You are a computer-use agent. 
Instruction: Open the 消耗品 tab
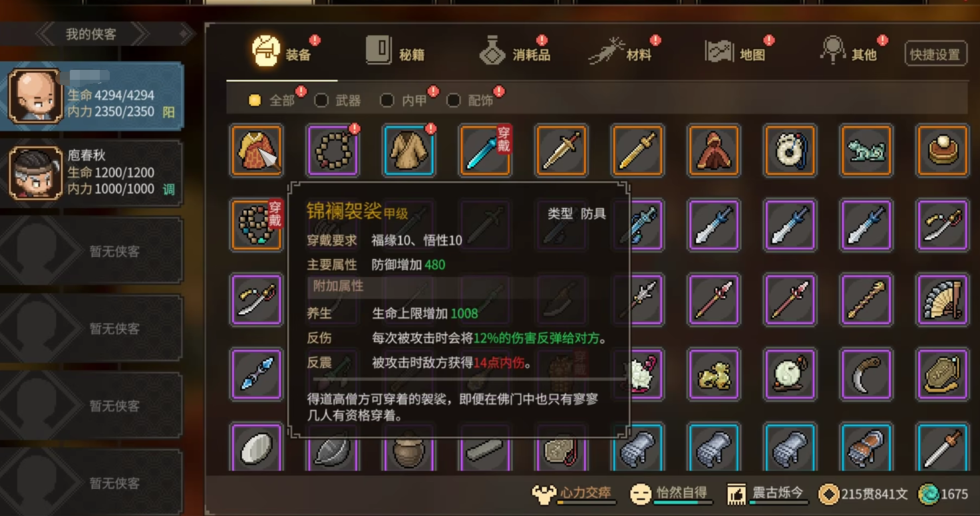click(515, 52)
